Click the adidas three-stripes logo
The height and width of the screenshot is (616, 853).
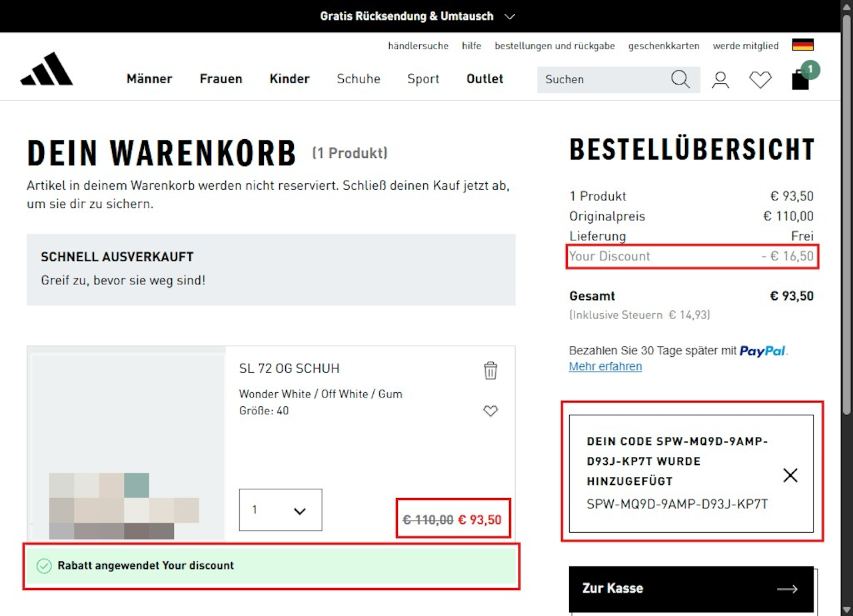click(47, 69)
